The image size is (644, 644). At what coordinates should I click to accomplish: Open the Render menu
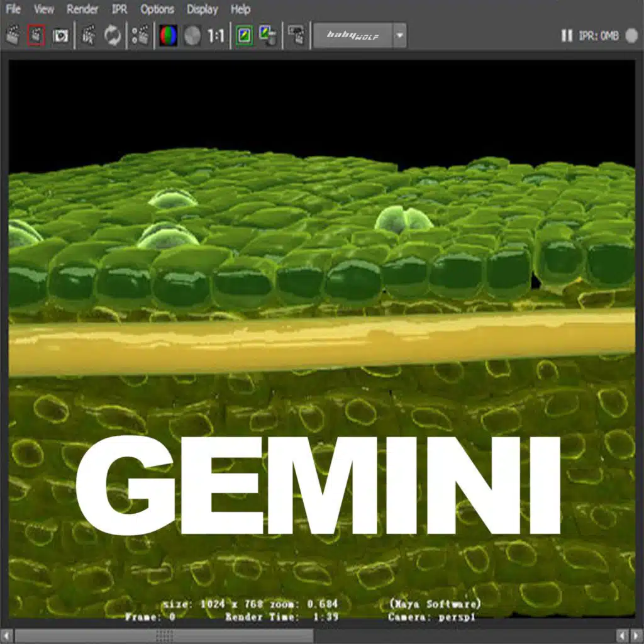82,9
